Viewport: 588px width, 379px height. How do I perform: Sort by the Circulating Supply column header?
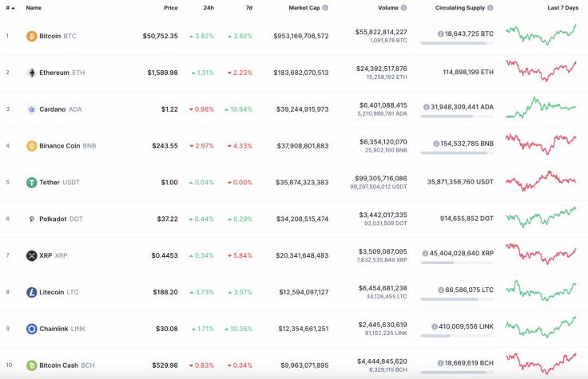(460, 7)
